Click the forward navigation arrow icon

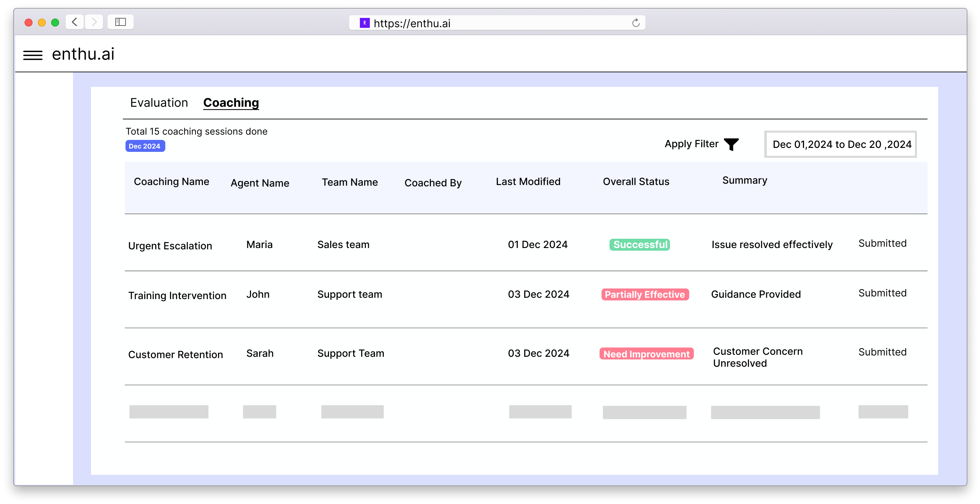[94, 22]
